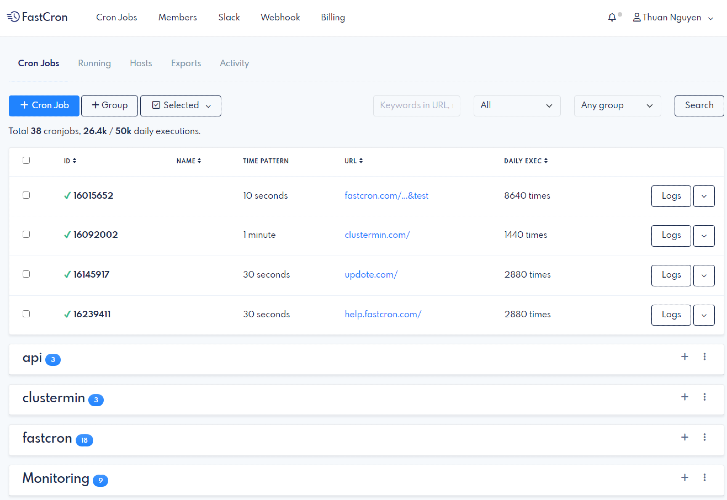Screen dimensions: 727x500
Task: Click the green checkmark of job 16145917
Action: coord(67,275)
